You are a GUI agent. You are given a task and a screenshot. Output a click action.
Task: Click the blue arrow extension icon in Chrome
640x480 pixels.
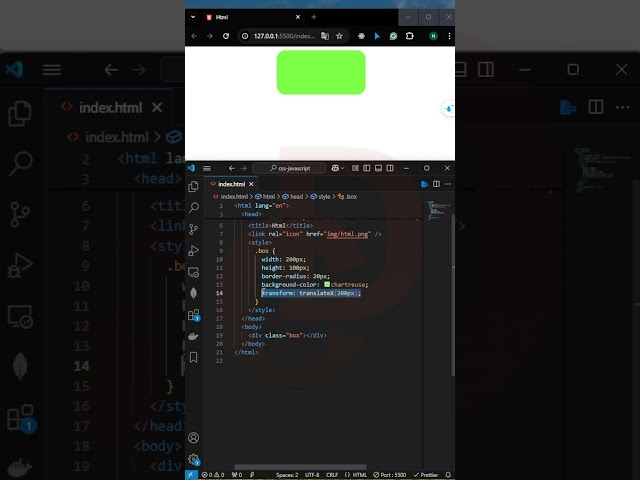point(377,36)
